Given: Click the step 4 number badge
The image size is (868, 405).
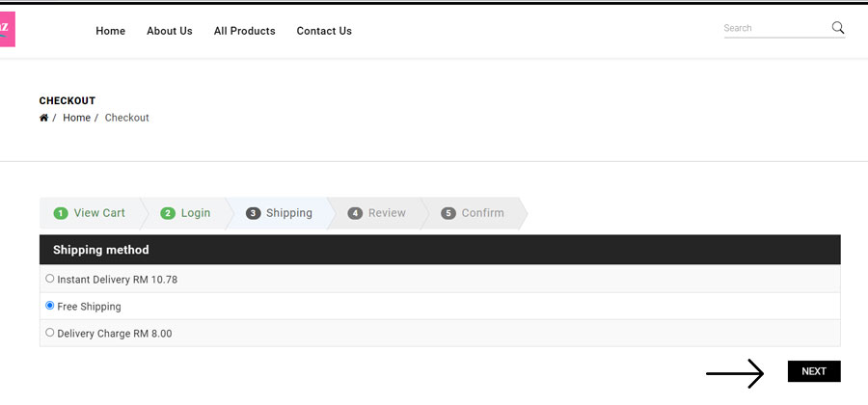Looking at the screenshot, I should pyautogui.click(x=355, y=213).
